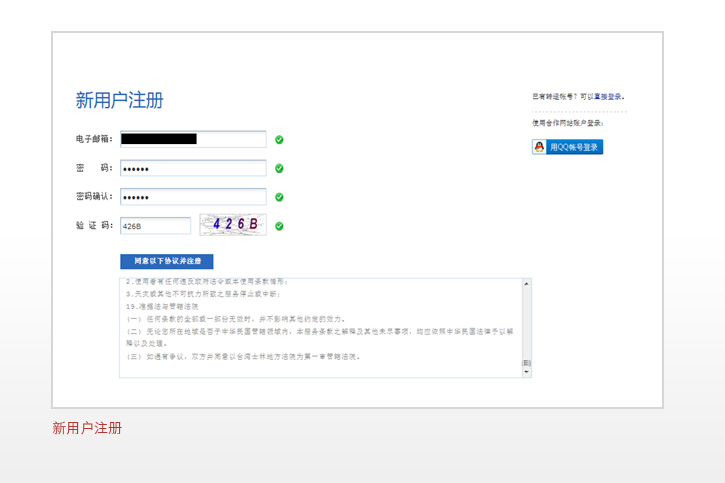Click green checkmark beside the captcha image
Image resolution: width=725 pixels, height=483 pixels.
[279, 226]
